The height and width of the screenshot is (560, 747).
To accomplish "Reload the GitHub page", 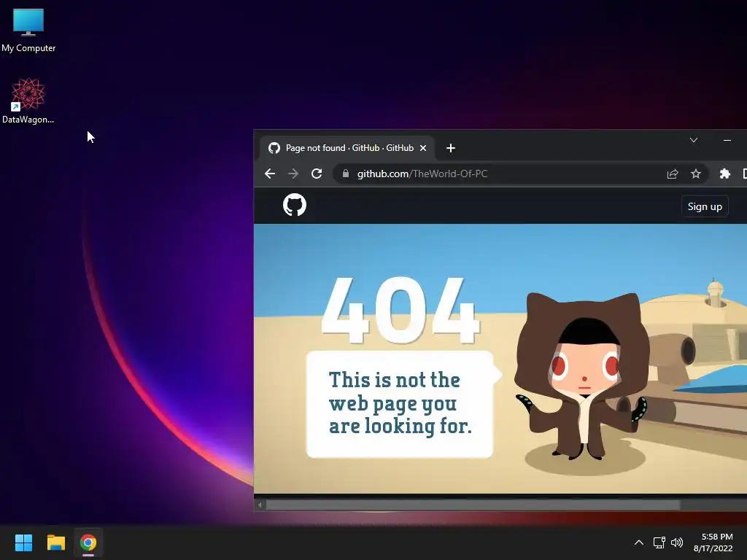I will coord(317,174).
